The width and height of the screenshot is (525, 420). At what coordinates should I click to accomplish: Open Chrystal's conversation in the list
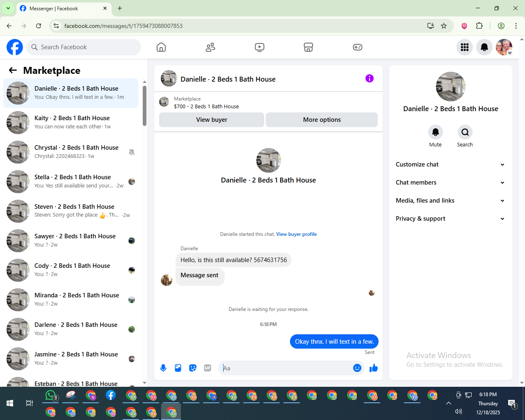(x=71, y=152)
